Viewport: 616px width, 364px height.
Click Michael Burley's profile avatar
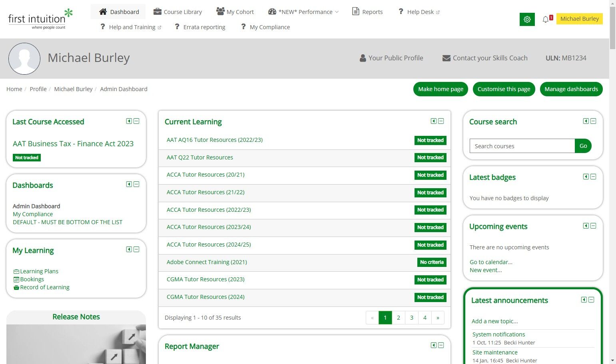(x=24, y=59)
